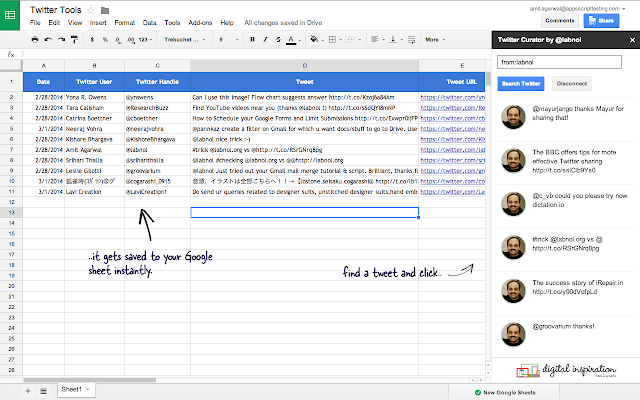The image size is (640, 400).
Task: Undo the last action
Action: point(48,40)
